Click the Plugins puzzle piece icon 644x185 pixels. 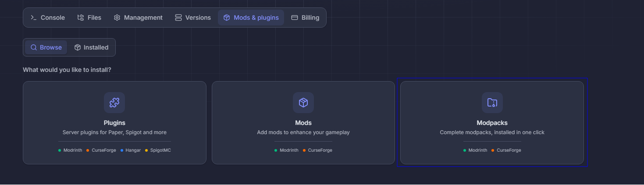tap(114, 103)
